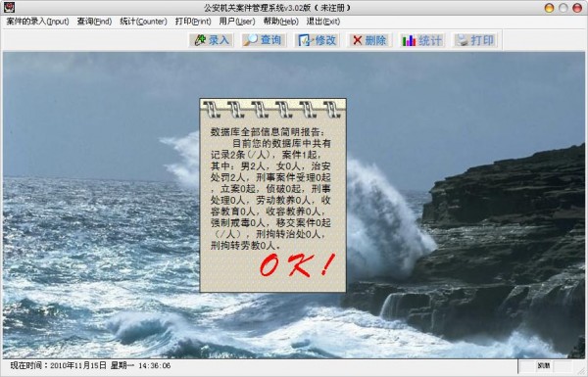Open the 统计(Counter) menu

click(x=143, y=22)
